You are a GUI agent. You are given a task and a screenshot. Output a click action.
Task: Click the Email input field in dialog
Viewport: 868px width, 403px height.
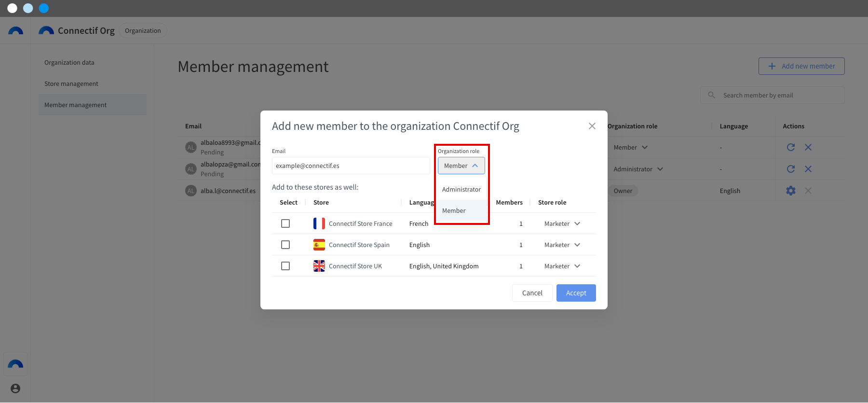351,166
